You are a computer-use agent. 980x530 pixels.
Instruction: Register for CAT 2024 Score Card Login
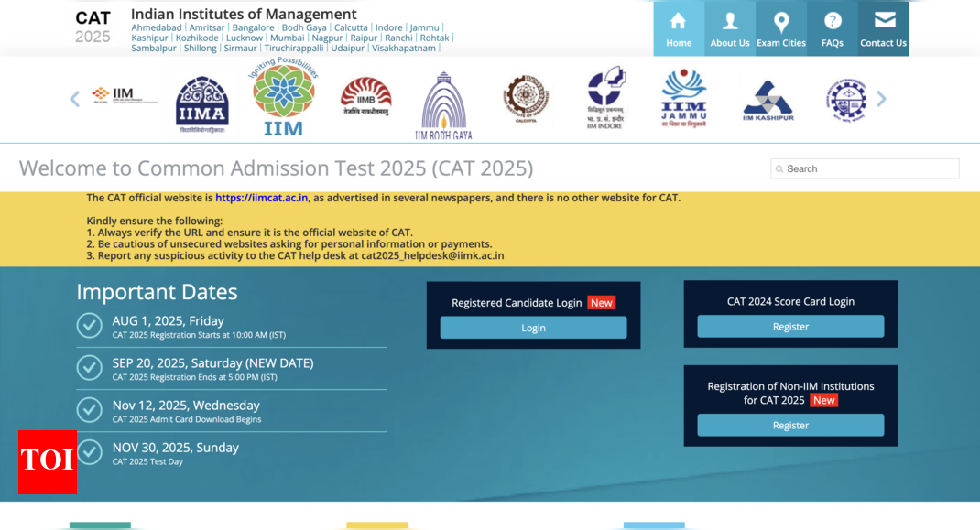coord(789,326)
